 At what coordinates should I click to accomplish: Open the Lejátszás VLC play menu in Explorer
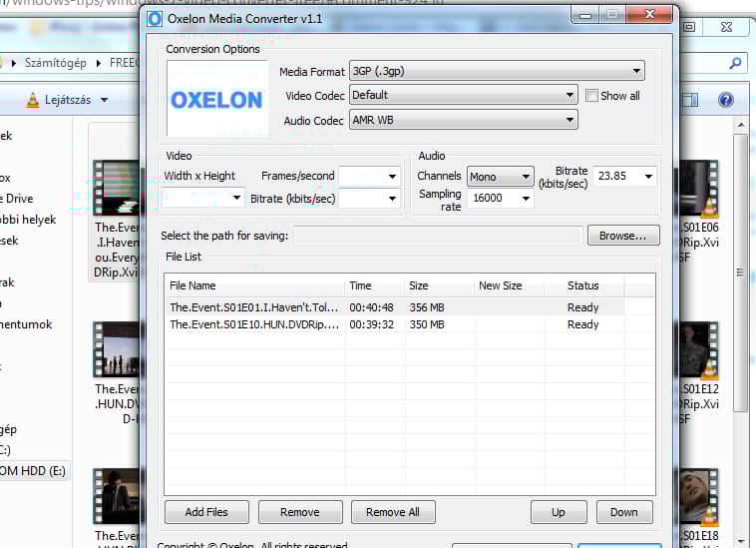(68, 100)
